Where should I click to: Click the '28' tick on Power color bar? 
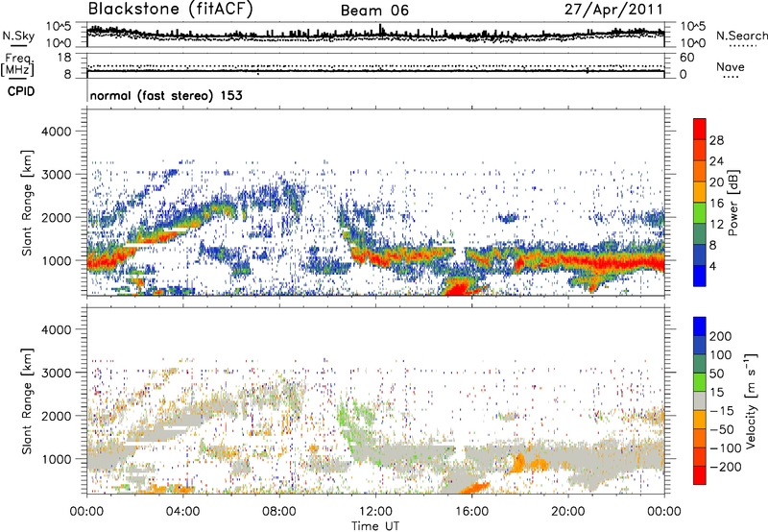716,140
